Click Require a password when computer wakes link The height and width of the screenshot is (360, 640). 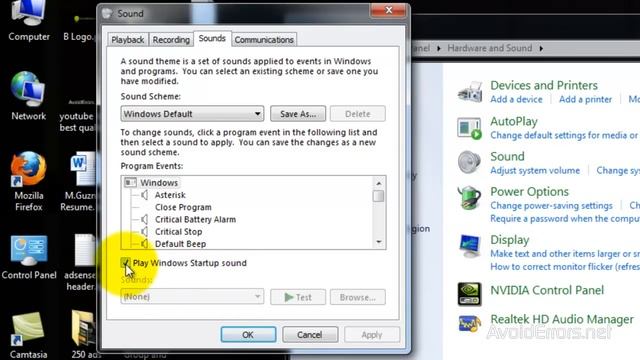click(565, 218)
